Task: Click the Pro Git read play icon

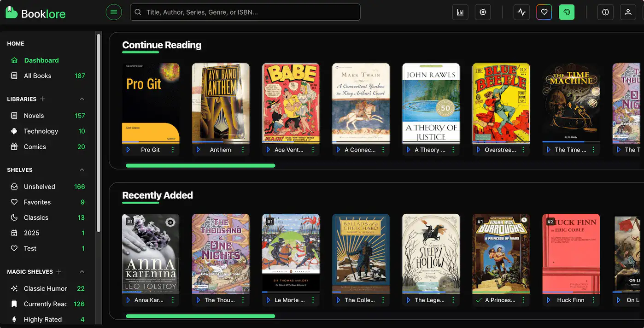Action: 128,150
